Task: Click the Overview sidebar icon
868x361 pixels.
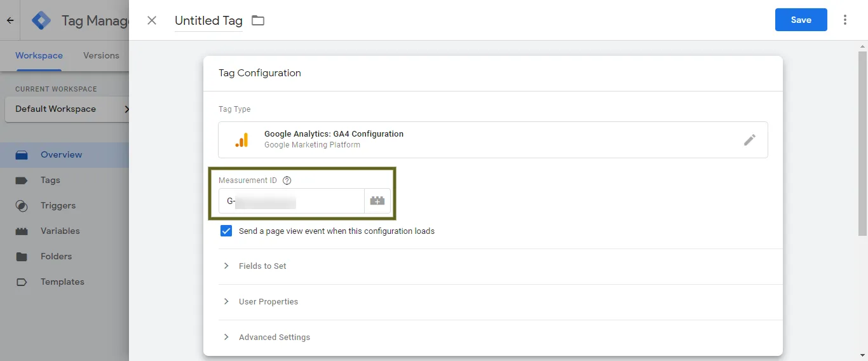Action: pos(22,155)
